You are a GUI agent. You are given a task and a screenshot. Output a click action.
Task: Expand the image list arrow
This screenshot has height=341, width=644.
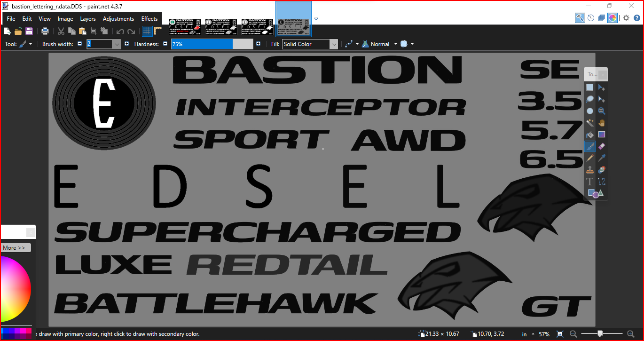pos(316,19)
